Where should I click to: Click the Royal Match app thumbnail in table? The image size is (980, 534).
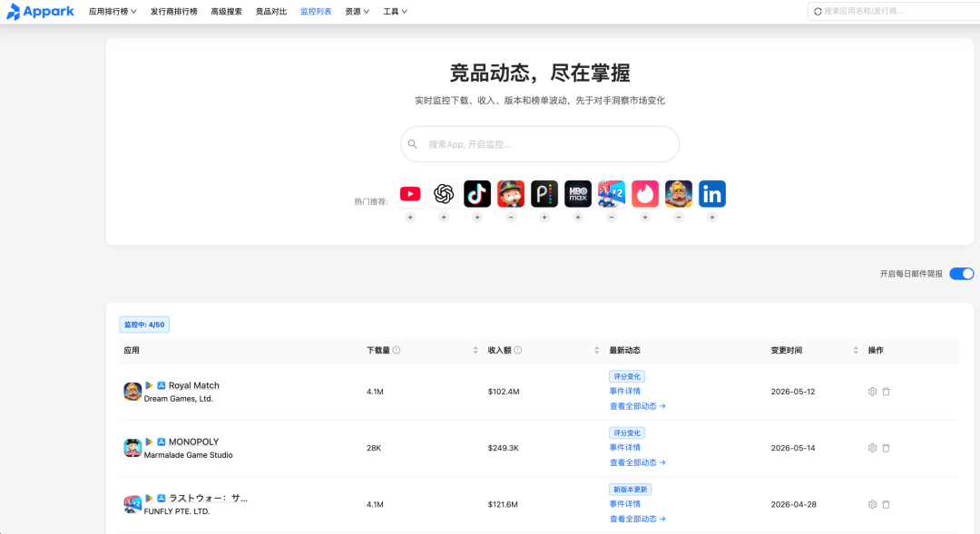tap(132, 392)
